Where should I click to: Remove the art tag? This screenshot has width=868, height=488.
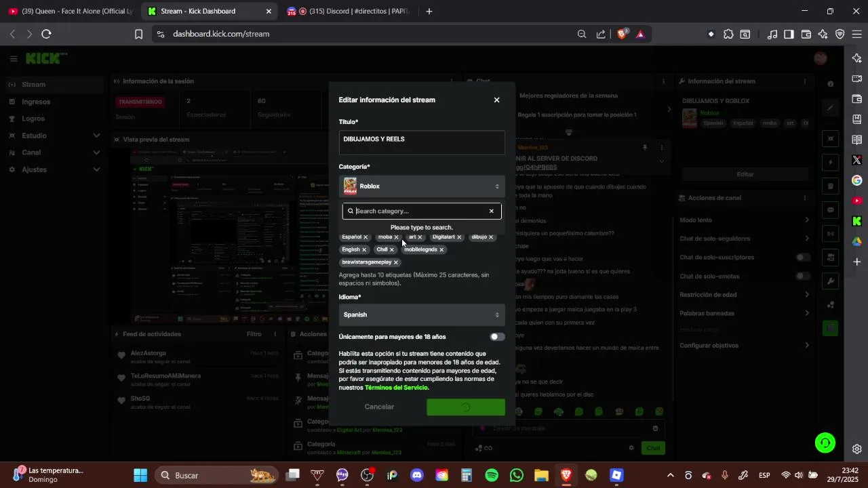420,237
